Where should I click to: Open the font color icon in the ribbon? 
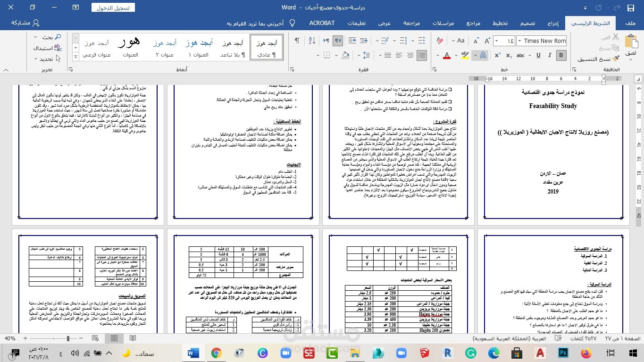447,55
